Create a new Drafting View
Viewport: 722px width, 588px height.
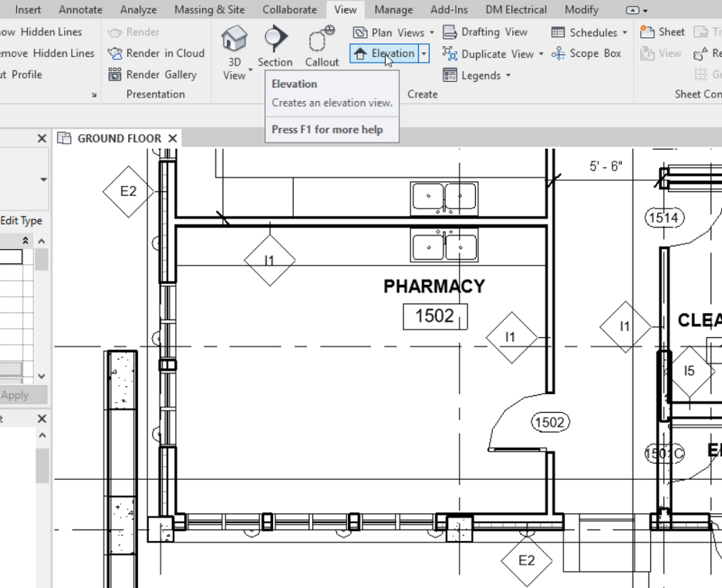coord(485,32)
